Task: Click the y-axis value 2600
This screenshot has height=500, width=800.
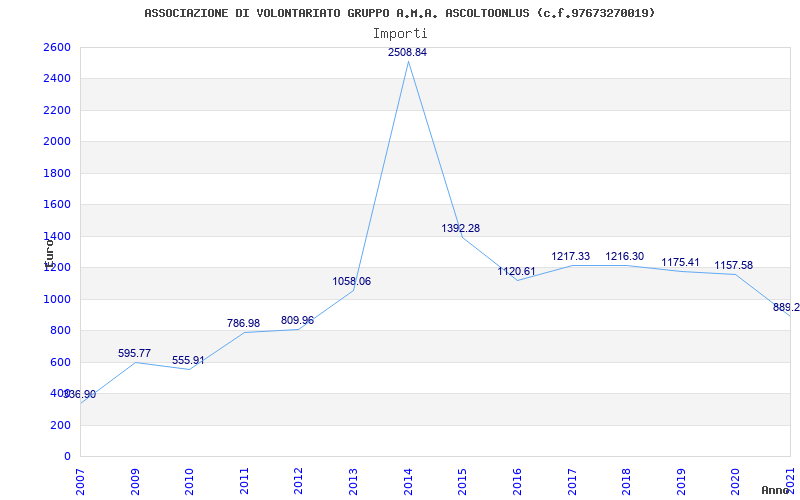Action: (x=58, y=47)
